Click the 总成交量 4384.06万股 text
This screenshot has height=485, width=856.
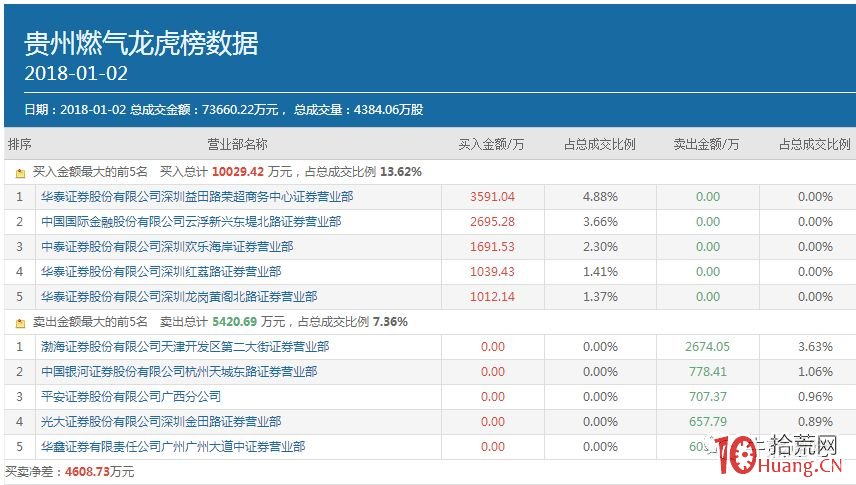(359, 110)
